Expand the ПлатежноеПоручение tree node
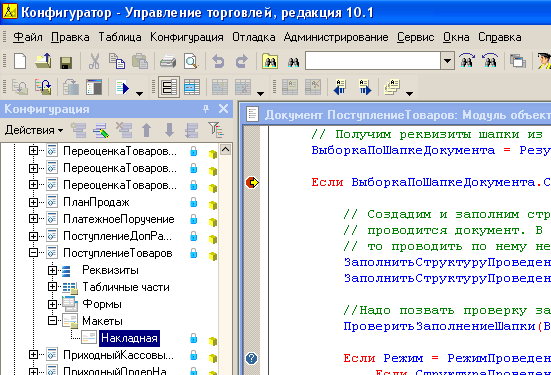Screen dimensions: 551x375 (33, 219)
